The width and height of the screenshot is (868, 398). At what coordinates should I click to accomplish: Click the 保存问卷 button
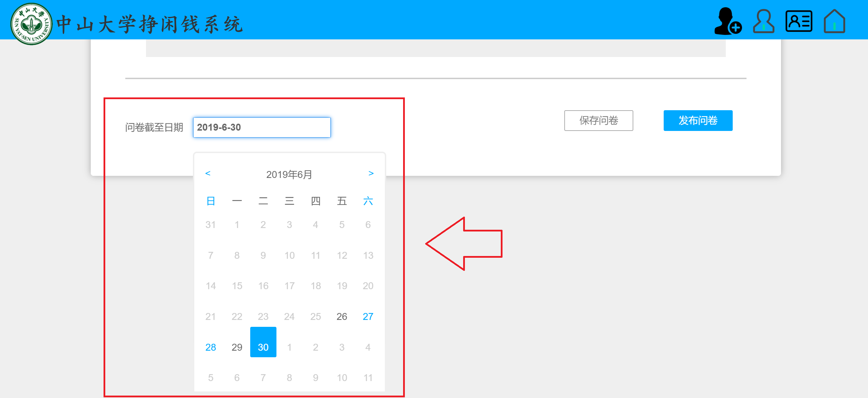tap(599, 121)
